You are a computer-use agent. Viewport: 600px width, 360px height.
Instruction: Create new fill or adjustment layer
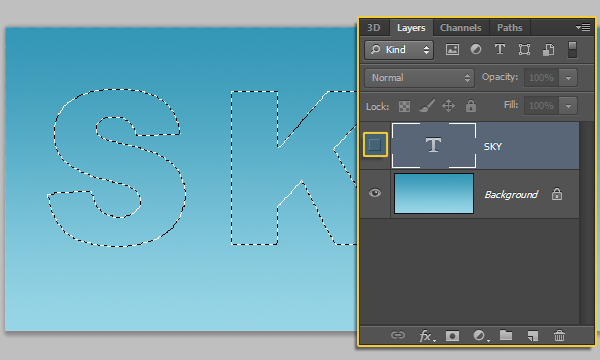480,336
